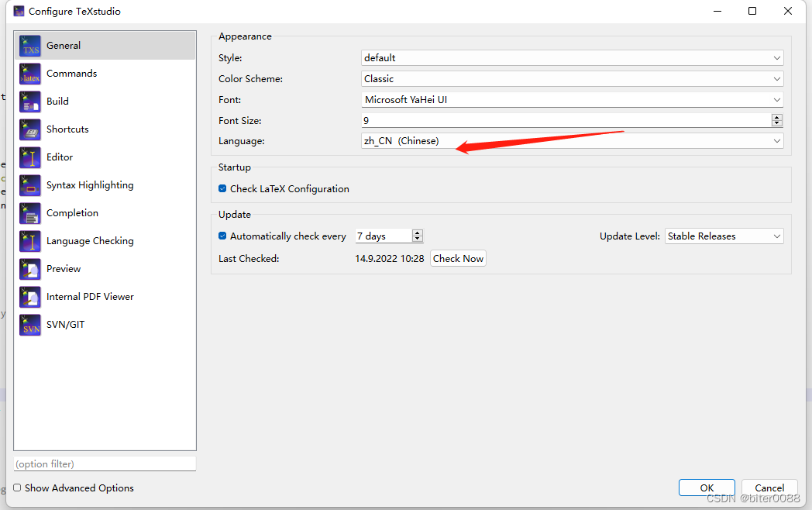Click the 7 days interval field
Image resolution: width=812 pixels, height=510 pixels.
coord(384,236)
